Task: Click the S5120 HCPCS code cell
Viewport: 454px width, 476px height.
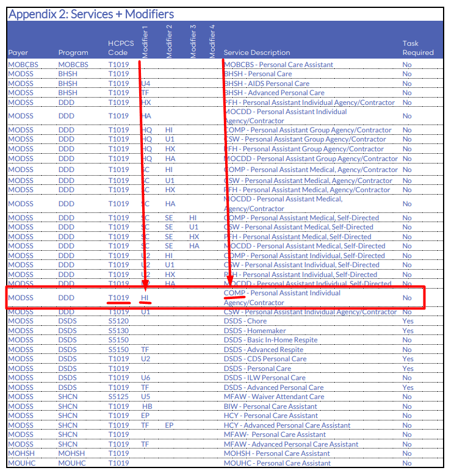Action: click(119, 321)
